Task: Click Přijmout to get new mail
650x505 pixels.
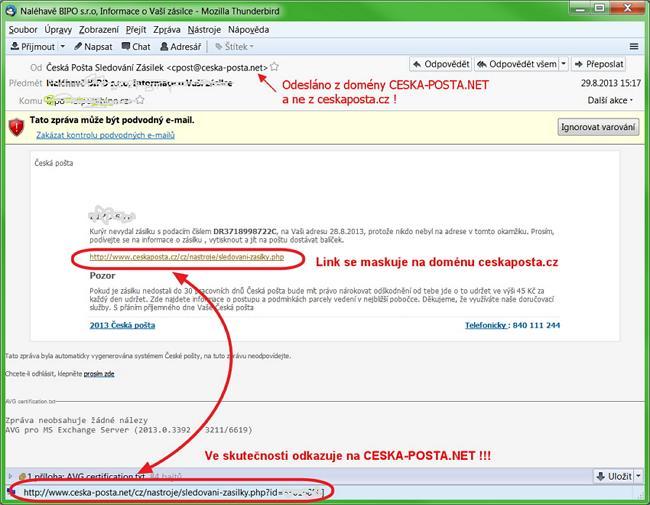Action: [33, 46]
